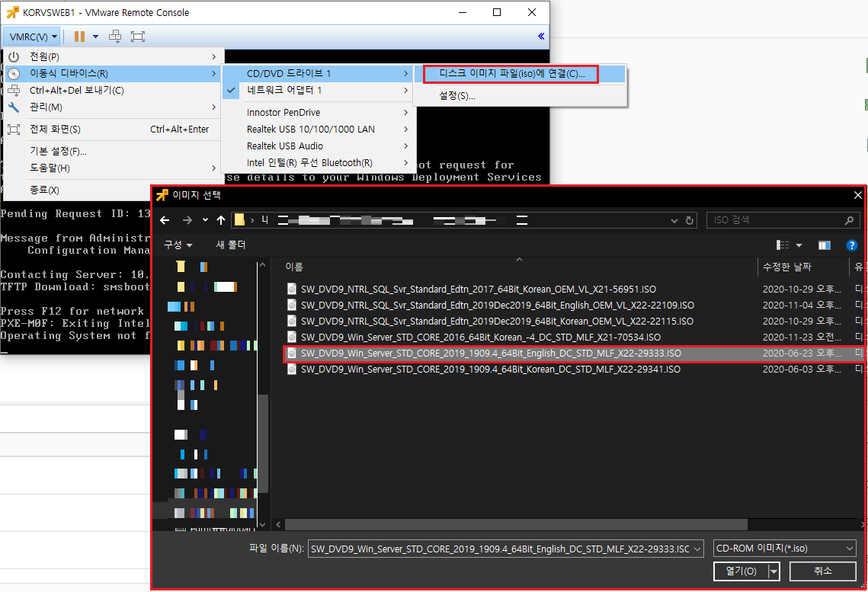Expand the 열기 button split arrow
Screen dimensions: 868x592
pos(774,571)
